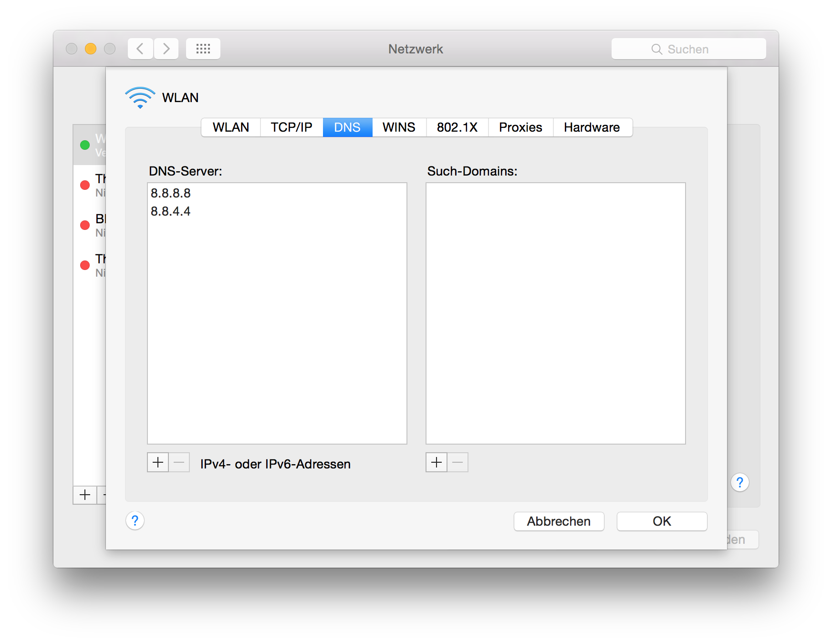Switch to the TCP/IP tab

coord(291,127)
